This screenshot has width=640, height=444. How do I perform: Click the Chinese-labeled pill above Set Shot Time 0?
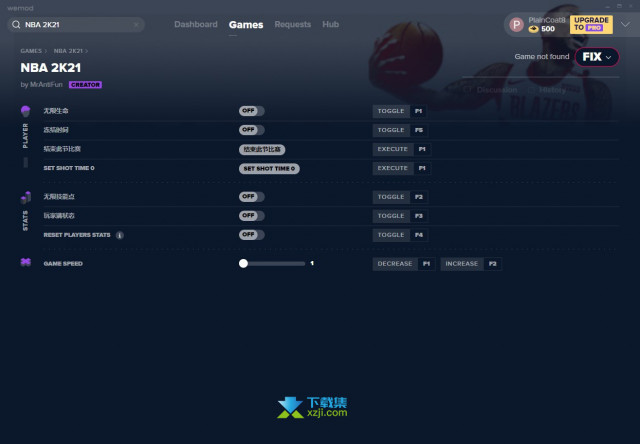262,149
